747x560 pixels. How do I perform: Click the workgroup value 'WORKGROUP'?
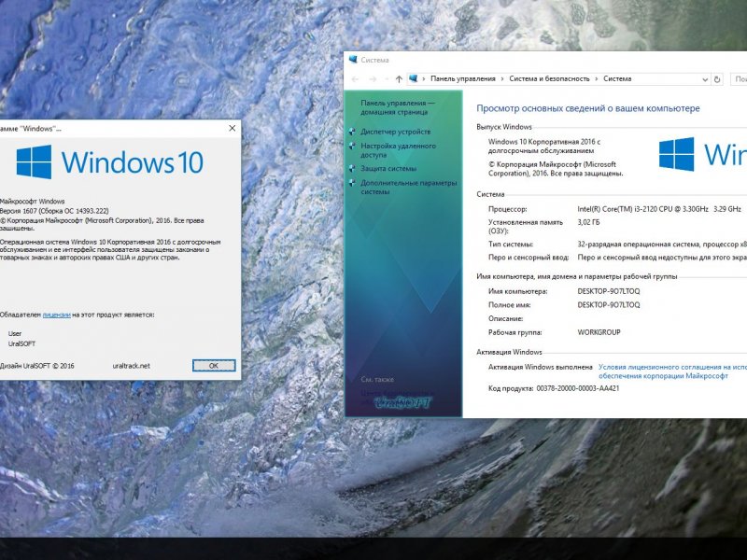pyautogui.click(x=599, y=332)
